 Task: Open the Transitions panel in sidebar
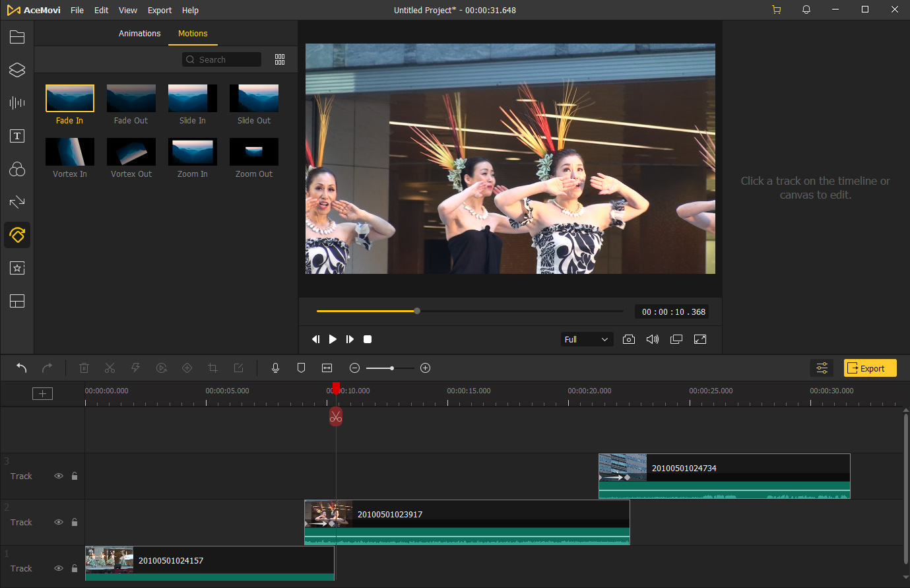click(x=17, y=202)
